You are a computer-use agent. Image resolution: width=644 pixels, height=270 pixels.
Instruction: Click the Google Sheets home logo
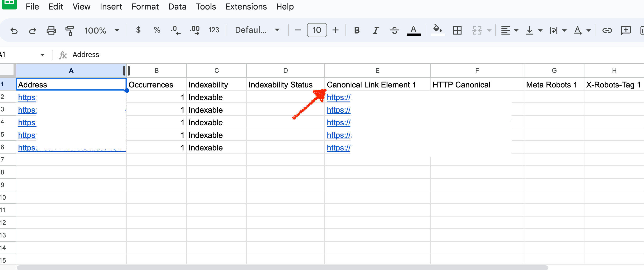tap(9, 4)
